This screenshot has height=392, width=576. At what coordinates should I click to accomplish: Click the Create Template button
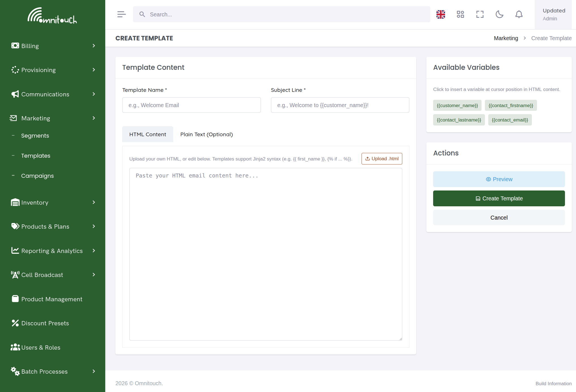[x=499, y=198]
